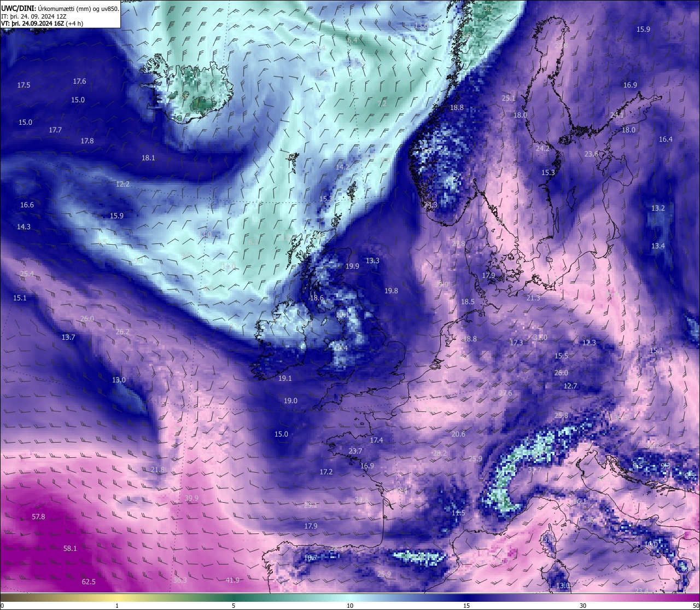Click the 15.5 value label
This screenshot has height=610, width=700.
point(561,356)
